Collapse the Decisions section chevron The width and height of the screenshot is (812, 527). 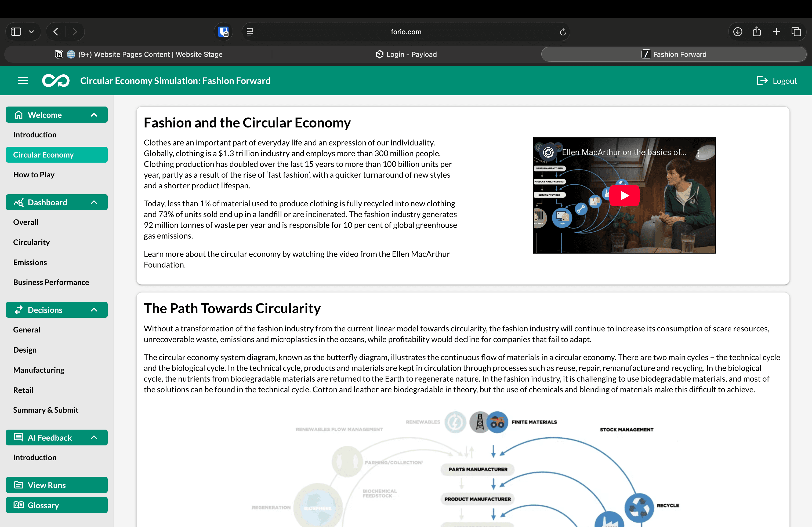94,310
